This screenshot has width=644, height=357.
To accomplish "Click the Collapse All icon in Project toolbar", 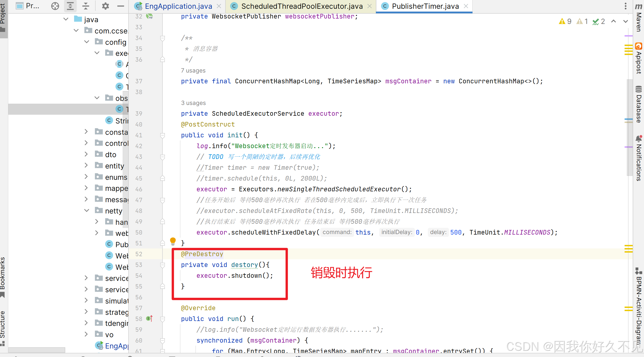I will pyautogui.click(x=86, y=6).
